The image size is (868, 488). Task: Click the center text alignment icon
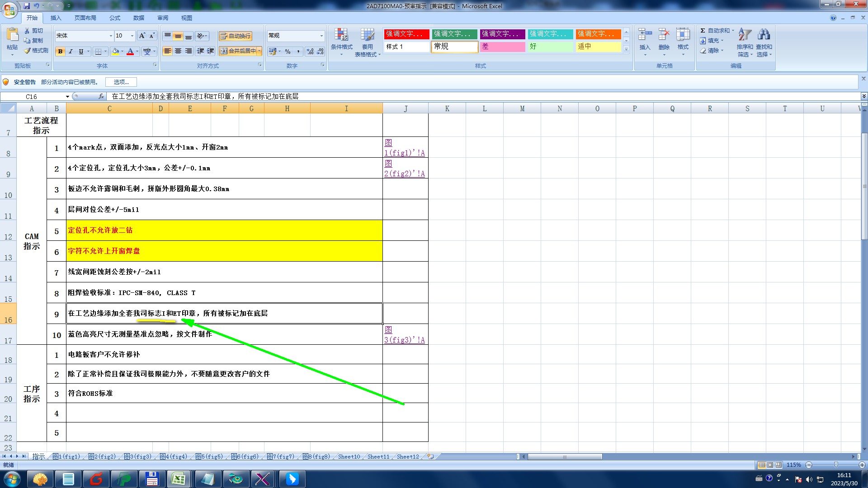(178, 51)
